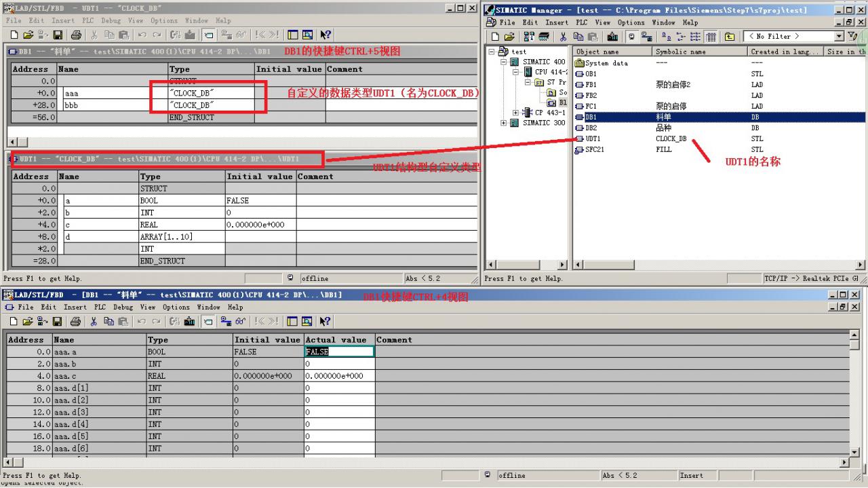
Task: Click Save icon in UDT1 editor toolbar
Action: [58, 35]
